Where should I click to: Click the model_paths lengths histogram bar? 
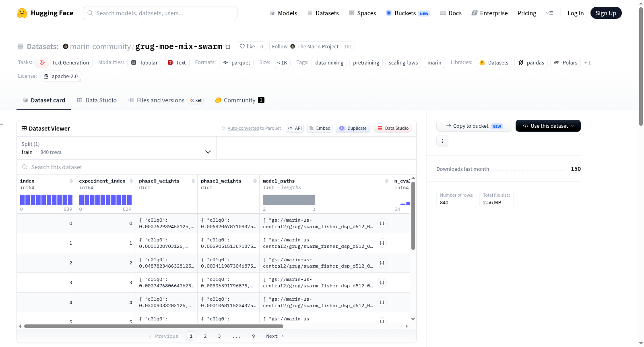click(289, 200)
